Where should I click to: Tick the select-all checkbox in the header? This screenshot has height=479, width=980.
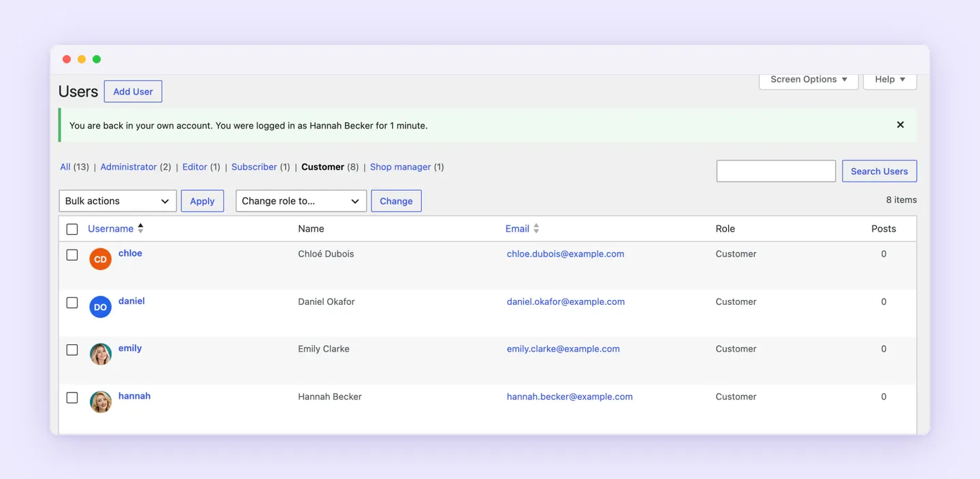pyautogui.click(x=72, y=229)
